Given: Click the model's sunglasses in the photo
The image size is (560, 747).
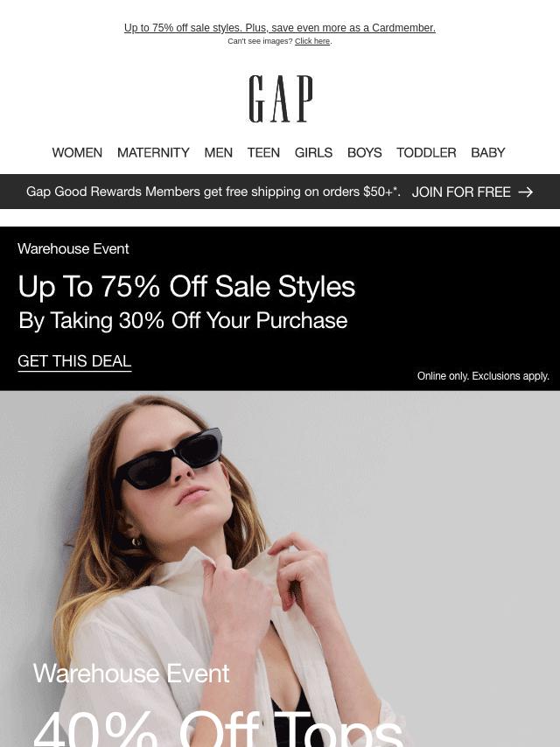Looking at the screenshot, I should click(168, 458).
